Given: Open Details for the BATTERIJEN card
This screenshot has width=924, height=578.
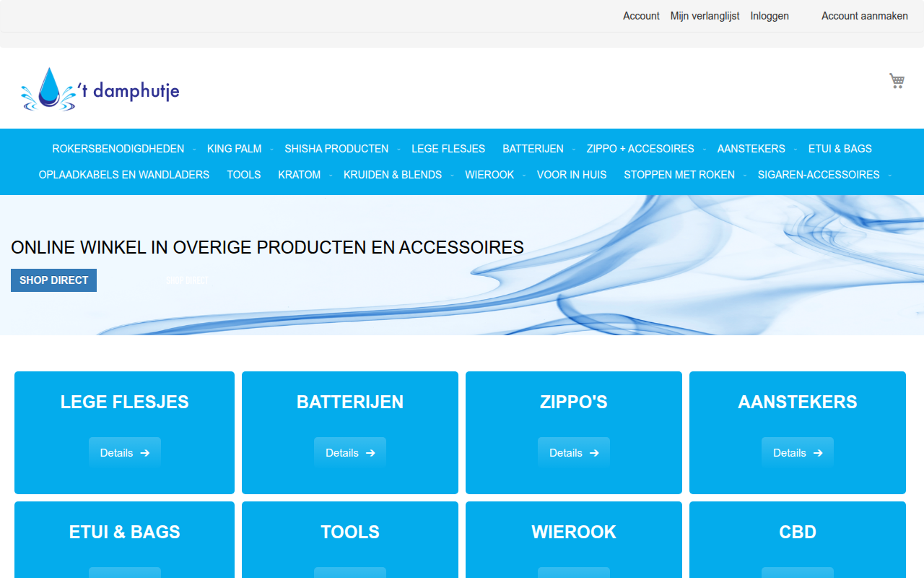Looking at the screenshot, I should (350, 453).
